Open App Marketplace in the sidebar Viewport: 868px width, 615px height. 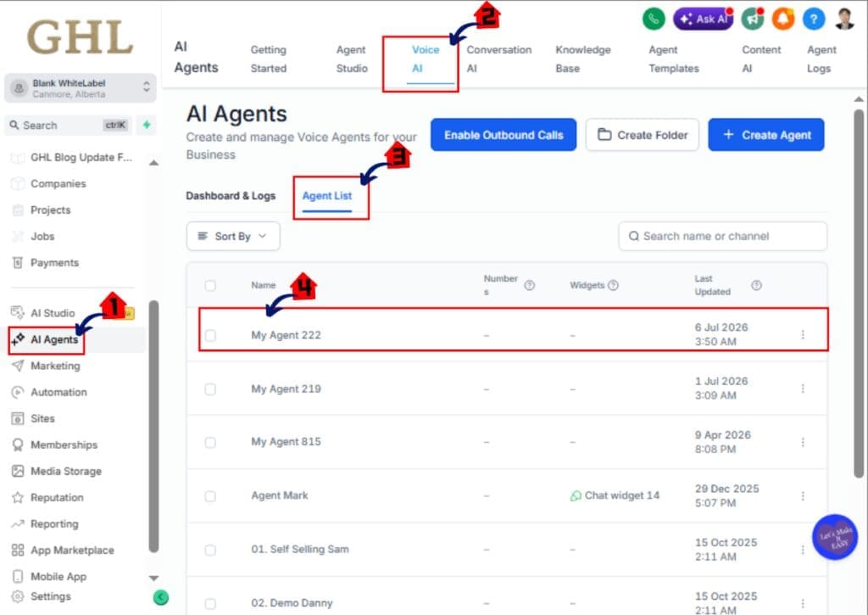[72, 551]
